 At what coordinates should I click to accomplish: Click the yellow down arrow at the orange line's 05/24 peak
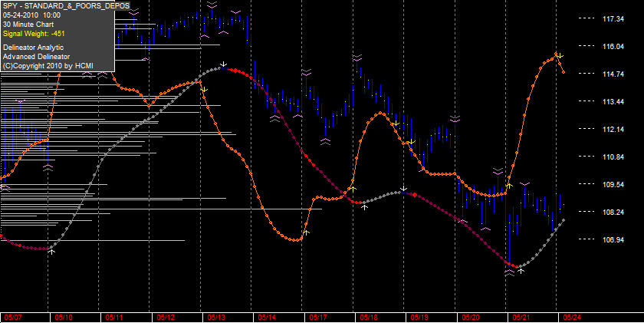point(560,56)
